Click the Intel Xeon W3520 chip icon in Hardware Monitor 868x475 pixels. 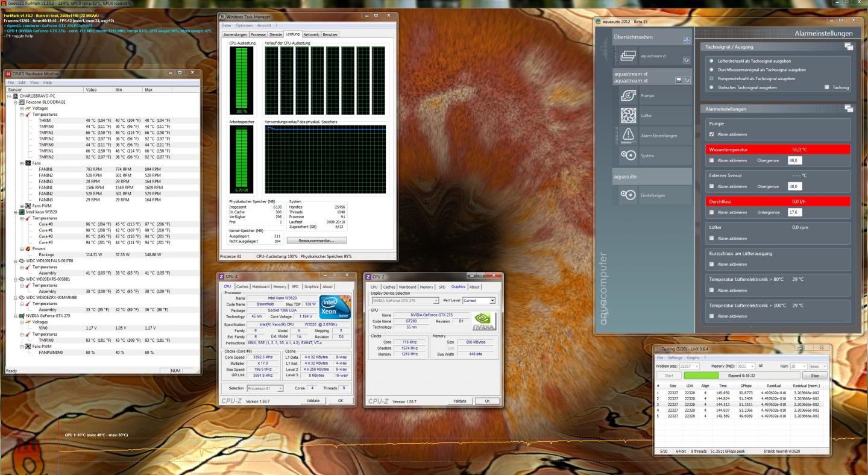pyautogui.click(x=22, y=212)
